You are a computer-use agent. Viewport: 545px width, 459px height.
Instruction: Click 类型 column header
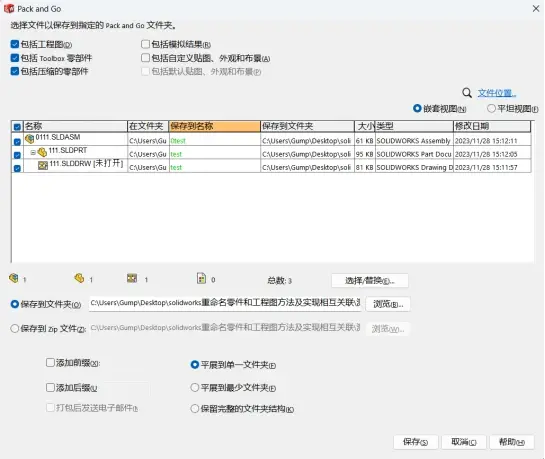[414, 126]
